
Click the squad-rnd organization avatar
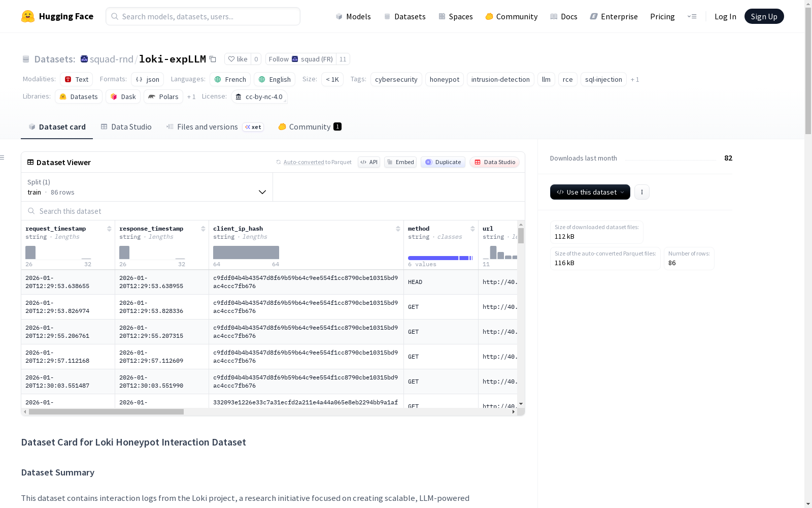point(84,59)
